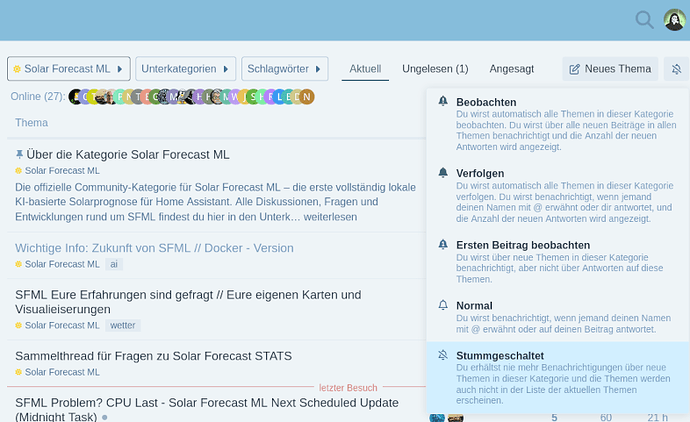
Task: Click the Neues Thema button
Action: [x=610, y=69]
